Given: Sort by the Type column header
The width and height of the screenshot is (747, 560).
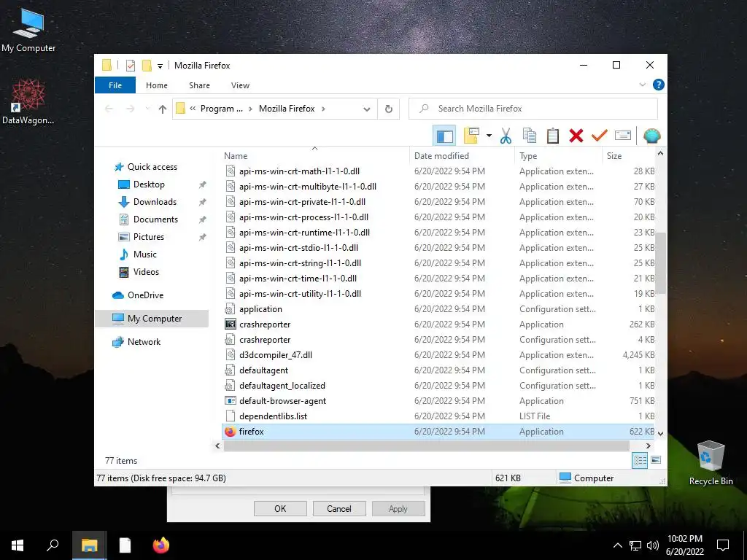Looking at the screenshot, I should [x=558, y=156].
